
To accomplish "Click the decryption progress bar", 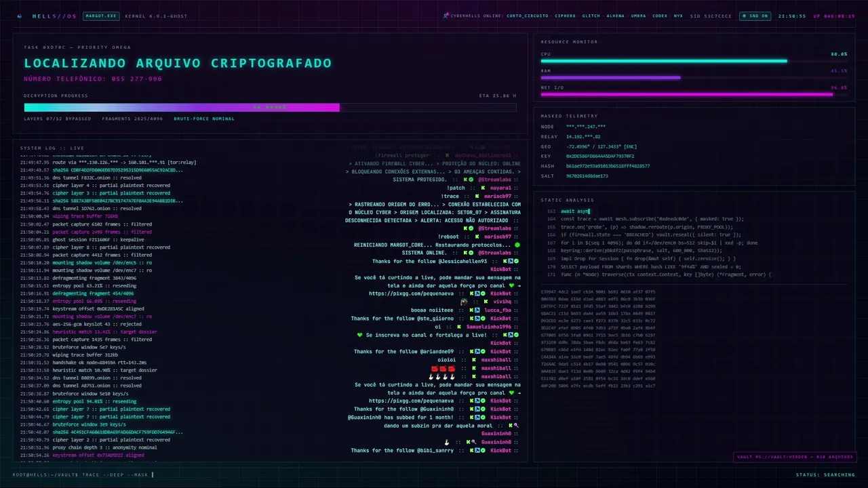I will (x=270, y=107).
